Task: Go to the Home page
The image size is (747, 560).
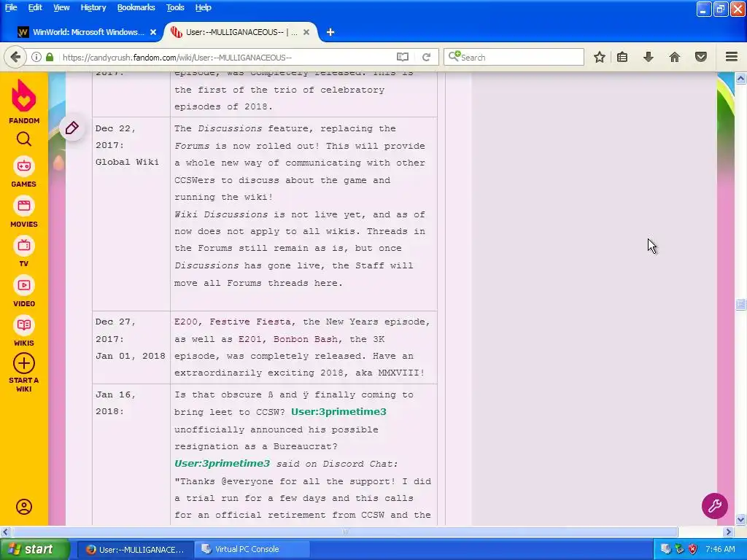Action: point(675,57)
